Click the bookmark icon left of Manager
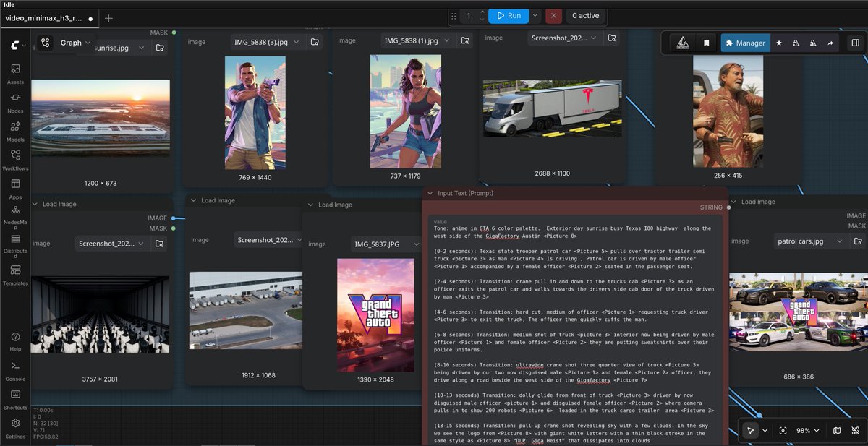 [706, 43]
